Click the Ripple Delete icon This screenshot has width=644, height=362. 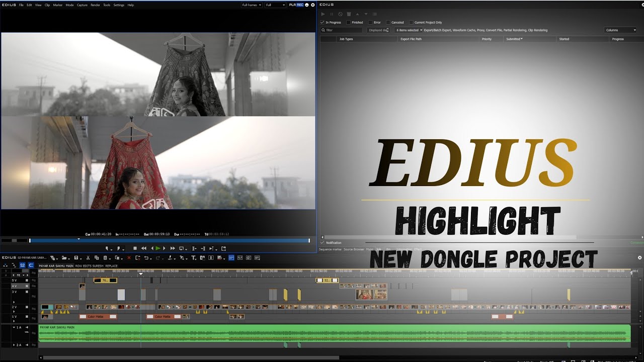[138, 258]
